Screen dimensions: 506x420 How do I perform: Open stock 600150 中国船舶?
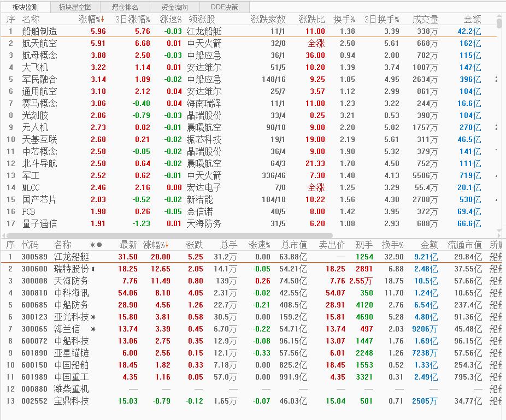252,365
